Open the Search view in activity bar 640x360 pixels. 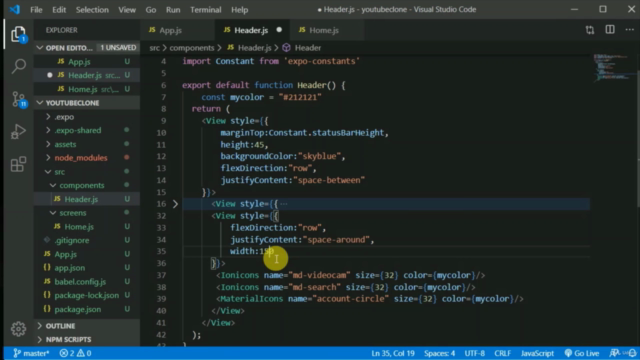18,66
